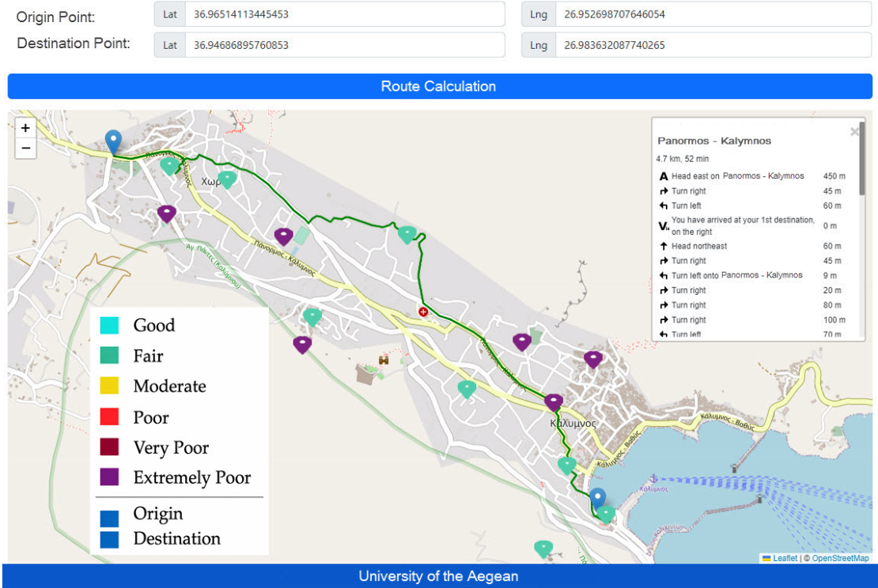This screenshot has height=588, width=878.
Task: Open the Leaflet attribution link
Action: [785, 558]
